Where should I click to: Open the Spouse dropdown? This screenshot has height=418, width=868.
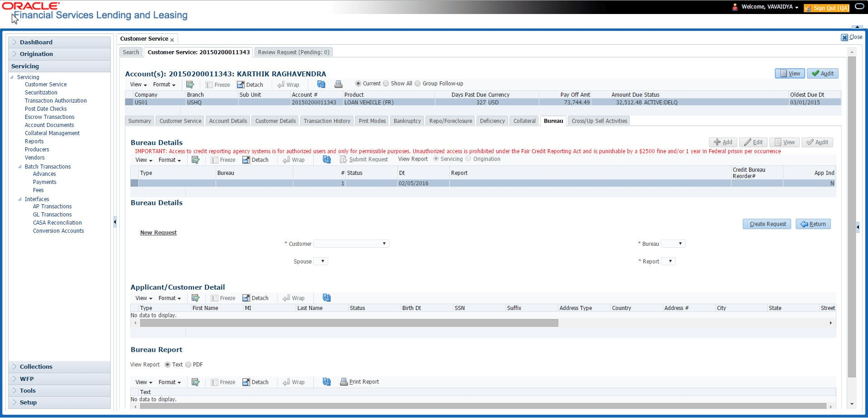[x=321, y=261]
